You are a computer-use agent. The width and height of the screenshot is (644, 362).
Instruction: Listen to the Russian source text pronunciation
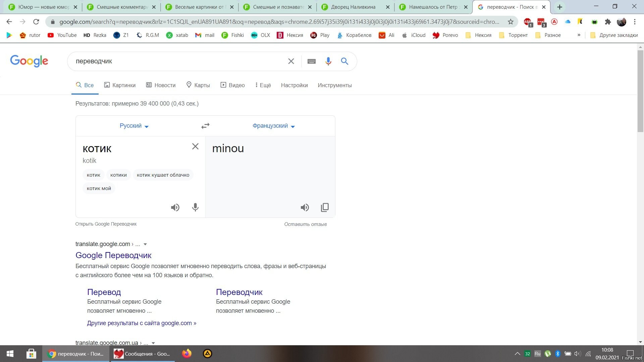click(x=175, y=207)
